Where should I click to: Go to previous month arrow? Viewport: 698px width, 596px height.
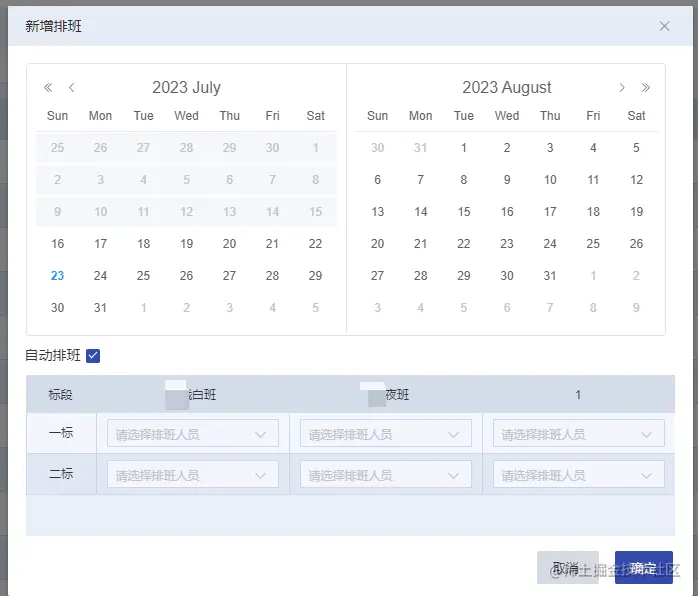pos(72,88)
